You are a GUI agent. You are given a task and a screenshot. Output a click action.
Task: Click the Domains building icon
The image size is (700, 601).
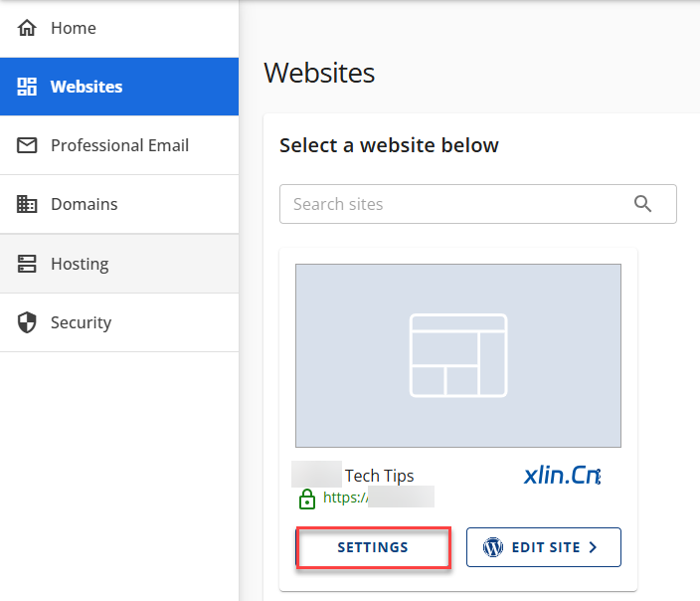pyautogui.click(x=28, y=204)
